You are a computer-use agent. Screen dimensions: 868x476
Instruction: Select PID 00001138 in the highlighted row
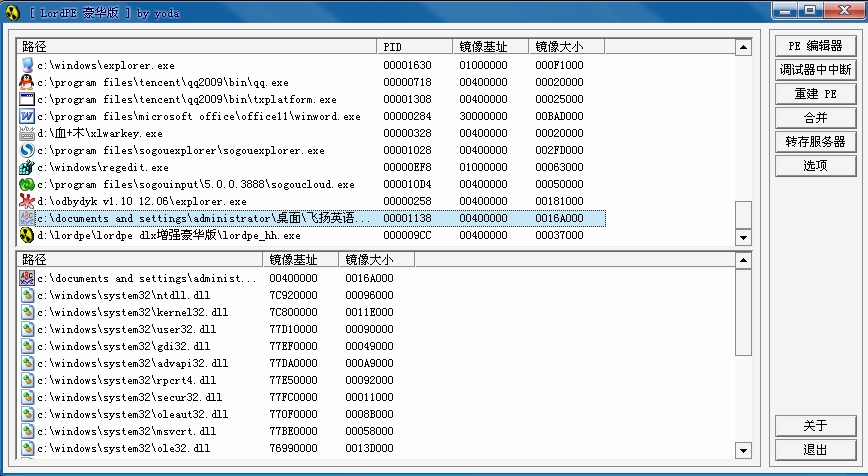[407, 218]
